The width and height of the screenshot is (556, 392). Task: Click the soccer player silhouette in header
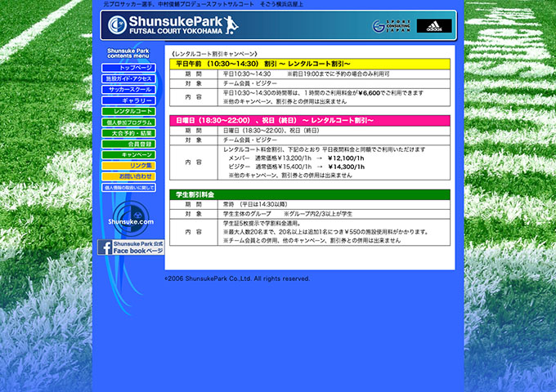click(x=231, y=24)
